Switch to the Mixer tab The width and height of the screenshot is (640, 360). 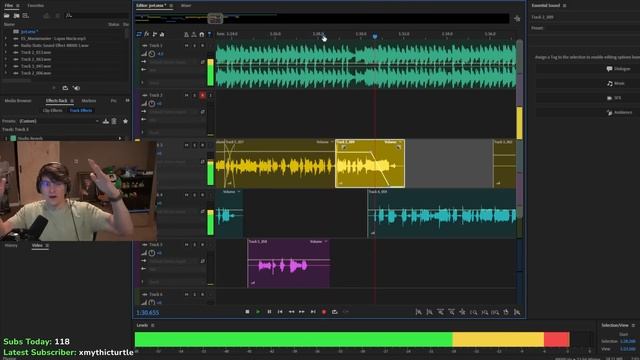pos(186,6)
